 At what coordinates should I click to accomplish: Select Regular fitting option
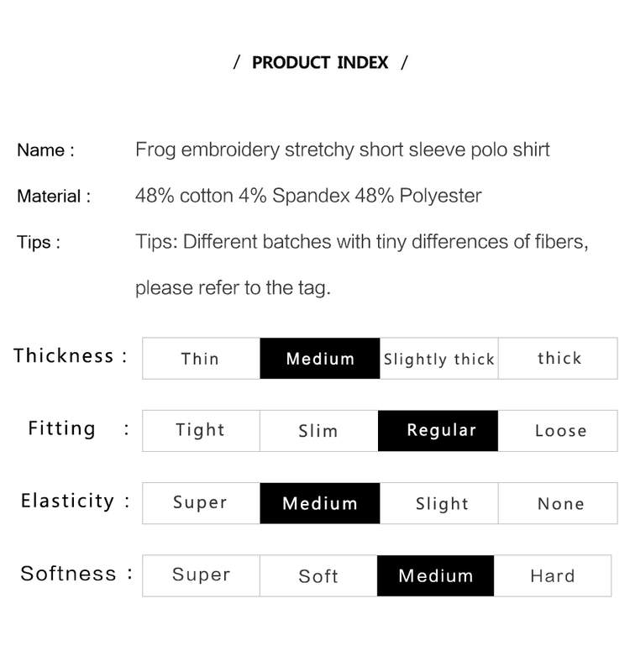tap(438, 431)
